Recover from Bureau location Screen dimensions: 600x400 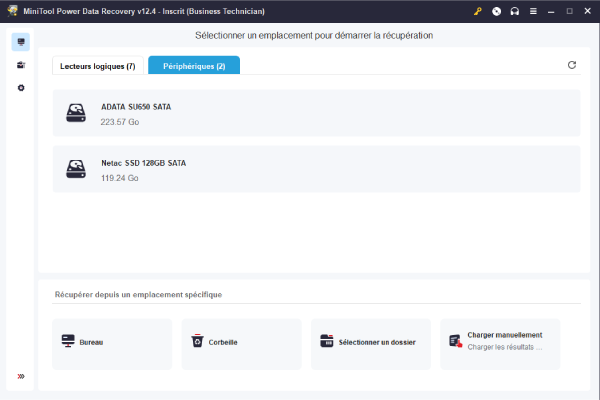tap(112, 344)
